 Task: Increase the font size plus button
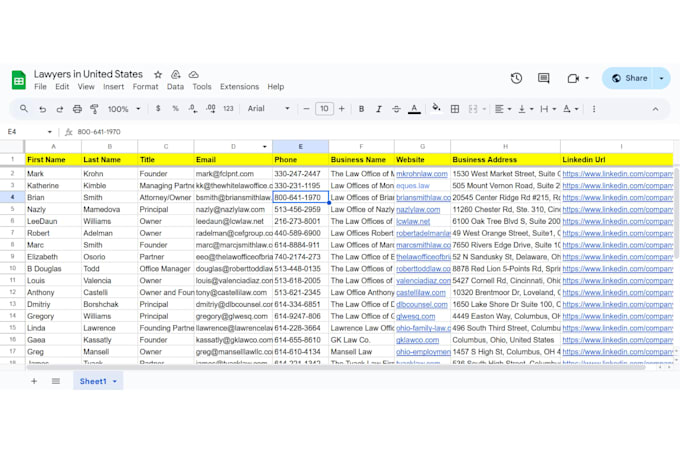[342, 109]
